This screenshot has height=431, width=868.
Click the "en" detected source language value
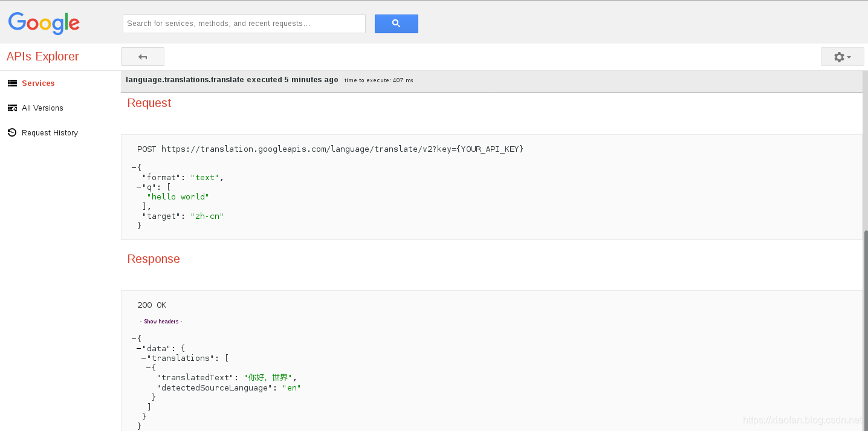(x=291, y=387)
